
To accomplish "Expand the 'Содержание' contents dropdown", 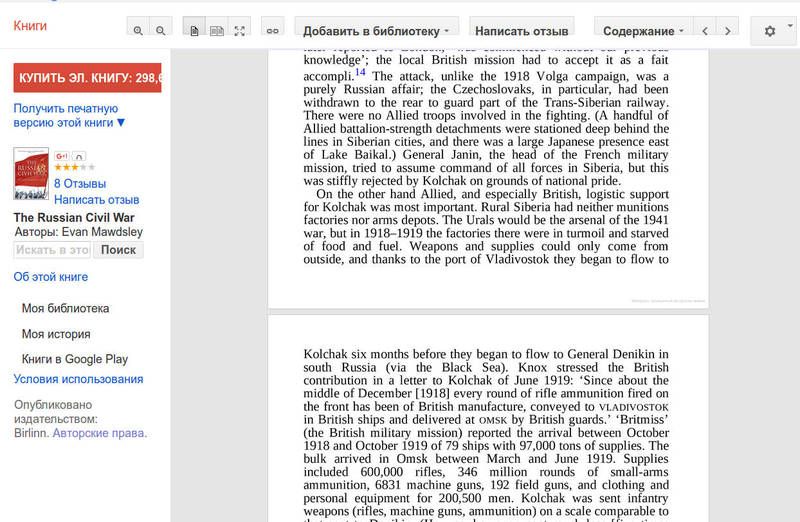I will (x=640, y=31).
